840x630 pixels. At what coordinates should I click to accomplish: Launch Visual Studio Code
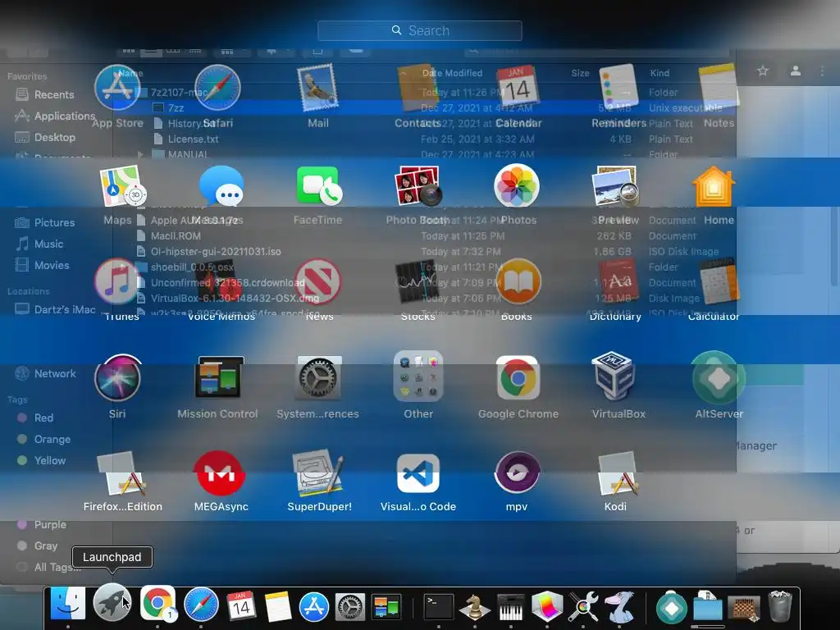coord(418,473)
